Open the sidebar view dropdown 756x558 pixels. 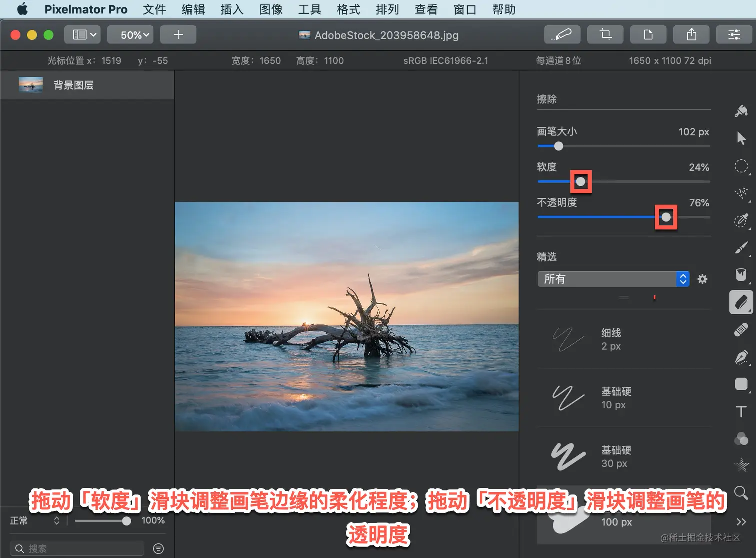(83, 35)
